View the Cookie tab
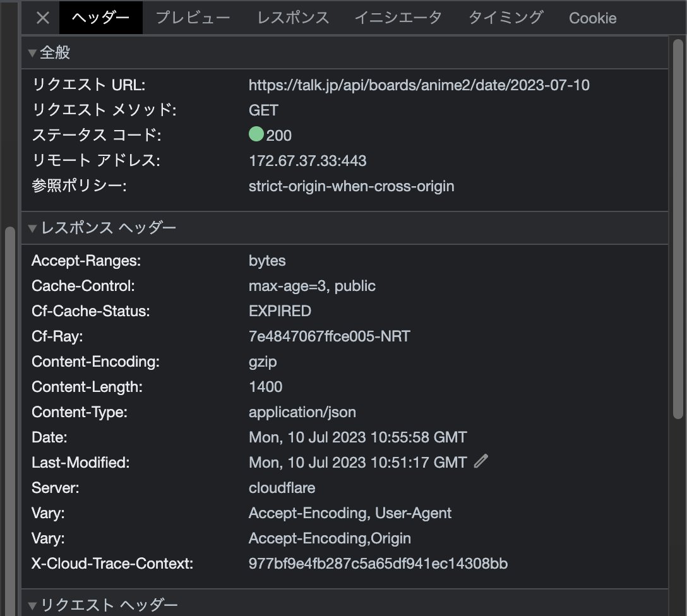Screen dimensions: 687x616 (x=592, y=18)
